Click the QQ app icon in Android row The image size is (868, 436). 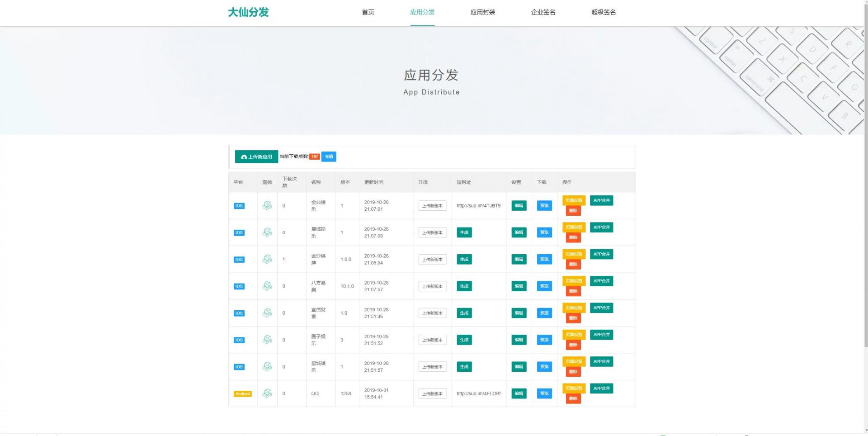click(x=267, y=393)
